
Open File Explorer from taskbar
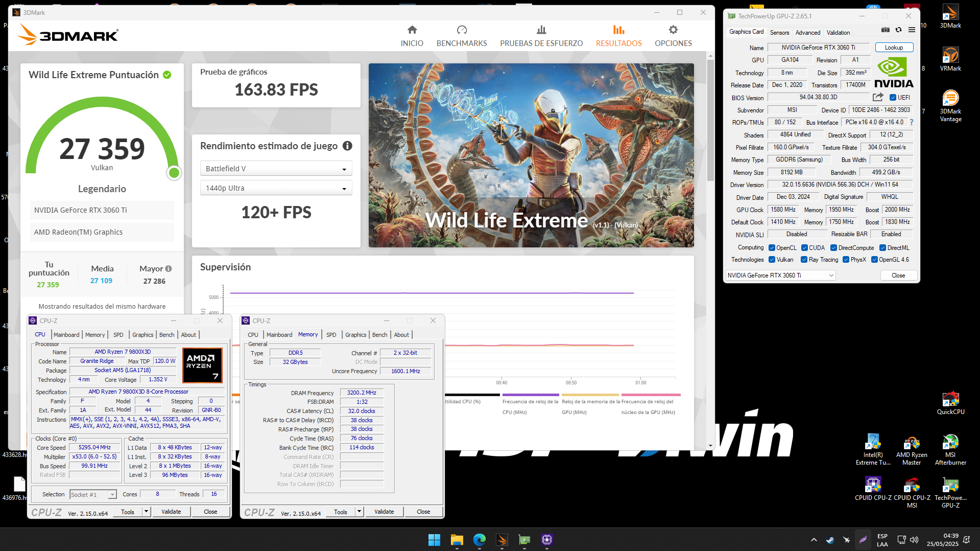[x=457, y=540]
